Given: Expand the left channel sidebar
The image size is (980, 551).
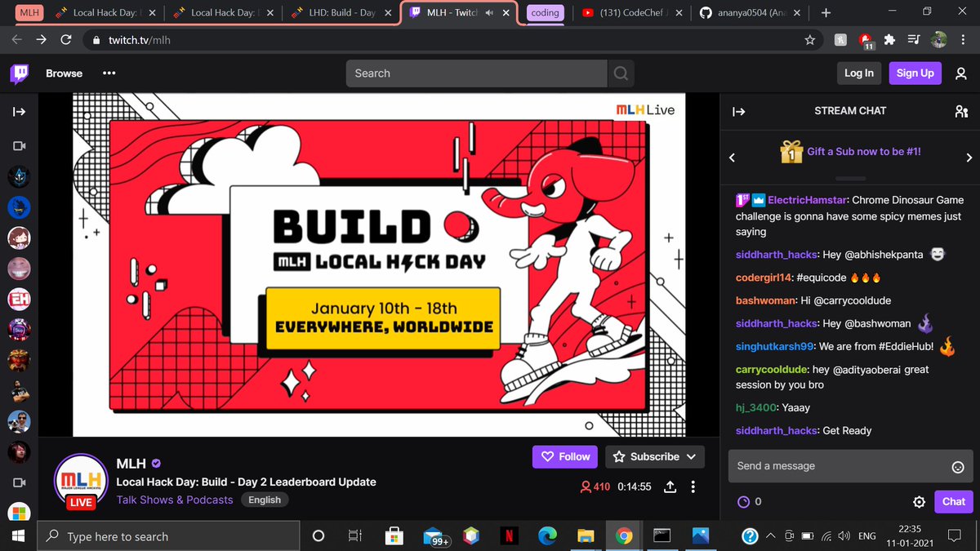Looking at the screenshot, I should (x=20, y=112).
